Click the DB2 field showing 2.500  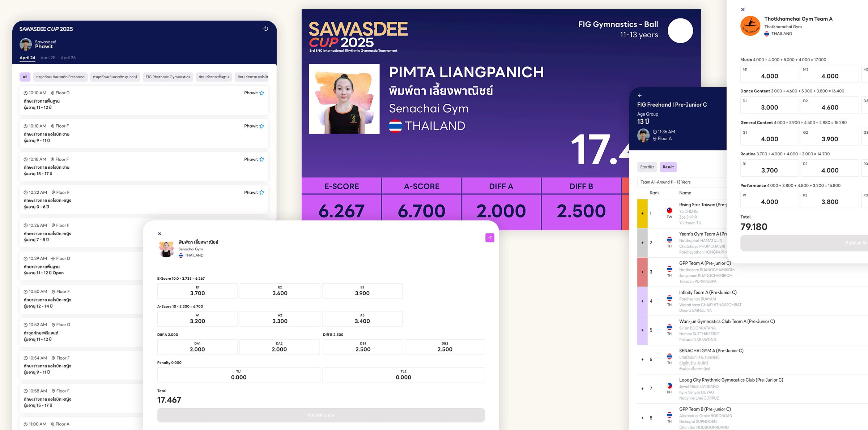[x=445, y=347]
